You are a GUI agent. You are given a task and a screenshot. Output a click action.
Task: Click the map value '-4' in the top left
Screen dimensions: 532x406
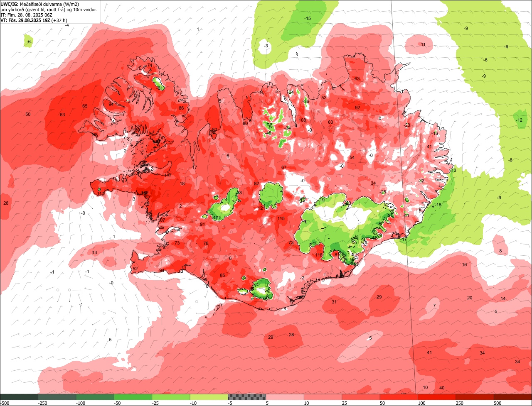[66, 25]
